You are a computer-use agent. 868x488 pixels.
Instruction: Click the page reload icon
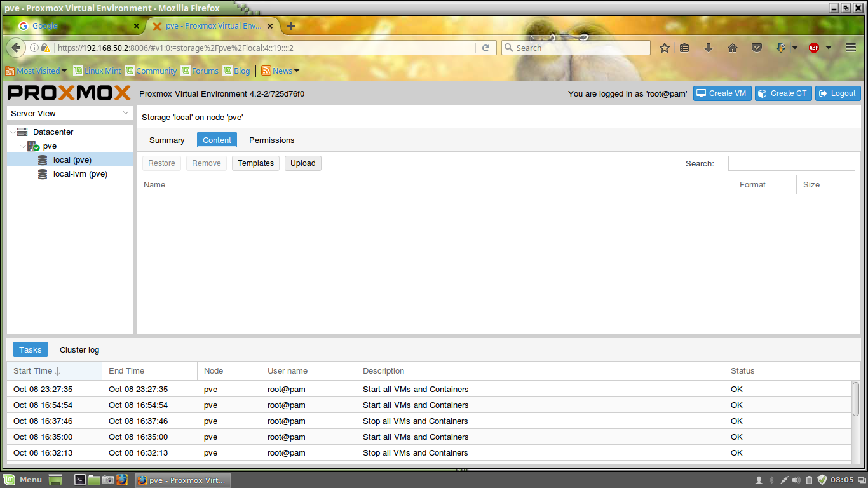tap(485, 48)
